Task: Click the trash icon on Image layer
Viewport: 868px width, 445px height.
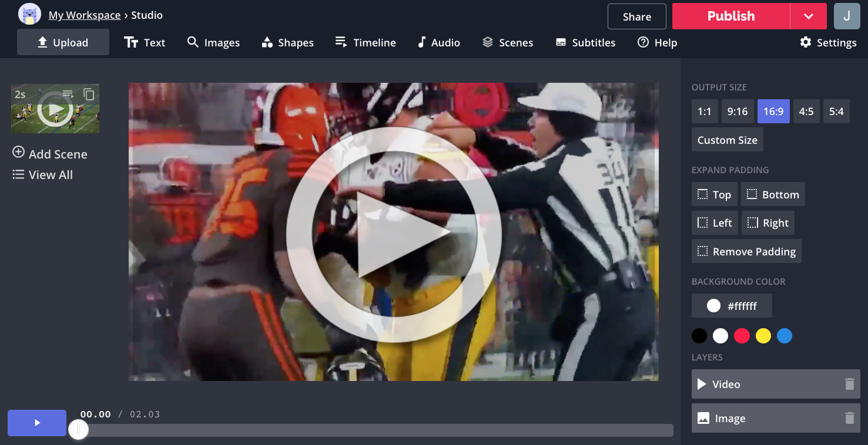Action: (x=849, y=419)
